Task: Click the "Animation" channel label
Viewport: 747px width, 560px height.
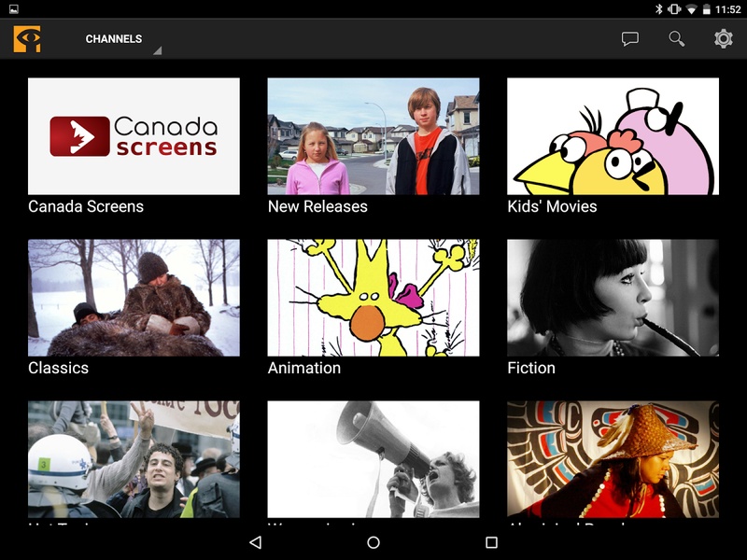Action: point(304,368)
